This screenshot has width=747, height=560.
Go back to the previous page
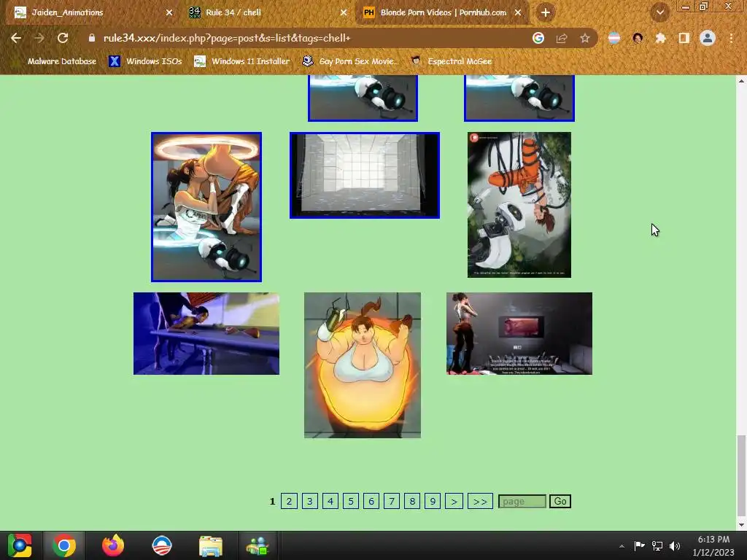(16, 38)
